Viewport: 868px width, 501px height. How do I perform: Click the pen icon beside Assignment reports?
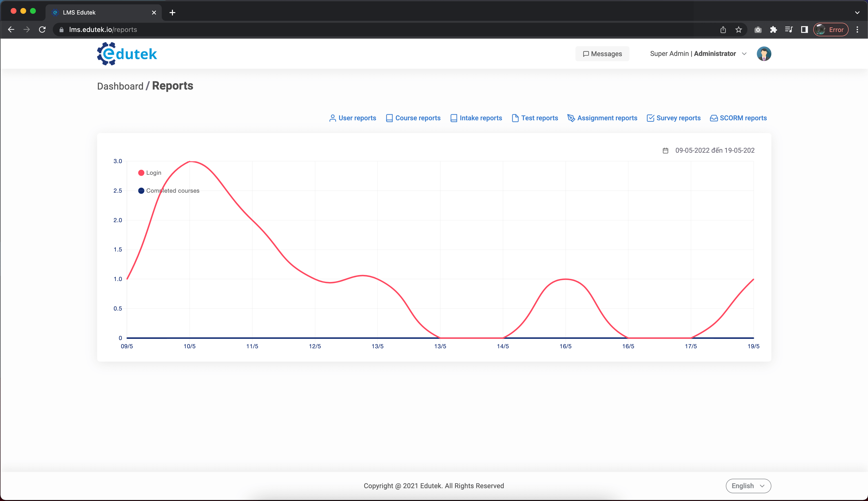coord(571,118)
